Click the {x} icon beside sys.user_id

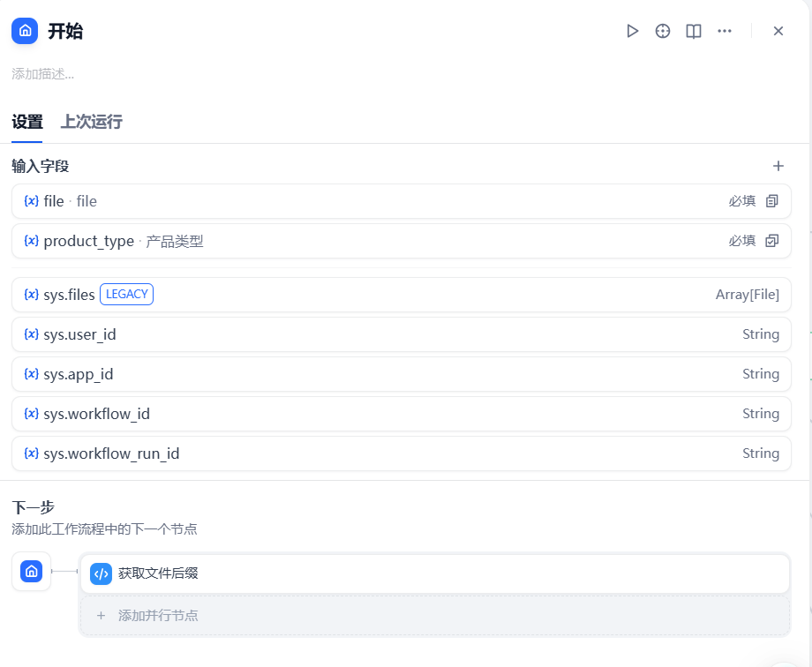(x=28, y=333)
